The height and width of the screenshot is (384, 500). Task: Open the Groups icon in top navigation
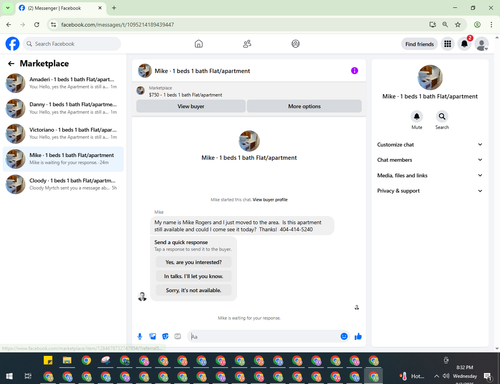(x=295, y=44)
